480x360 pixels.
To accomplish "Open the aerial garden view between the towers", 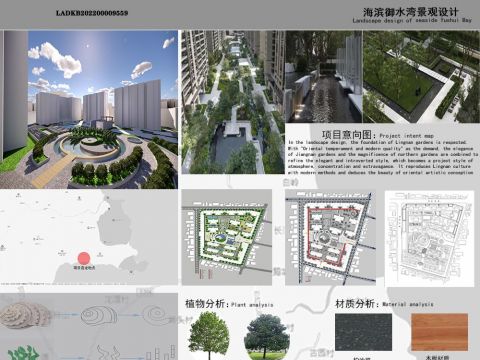I will [x=233, y=102].
